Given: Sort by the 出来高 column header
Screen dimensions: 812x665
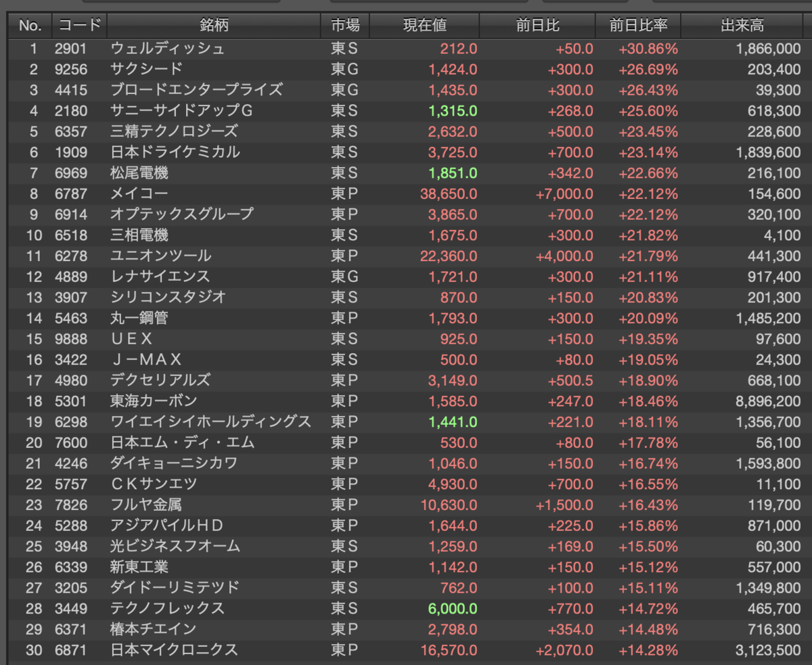Looking at the screenshot, I should click(x=742, y=26).
